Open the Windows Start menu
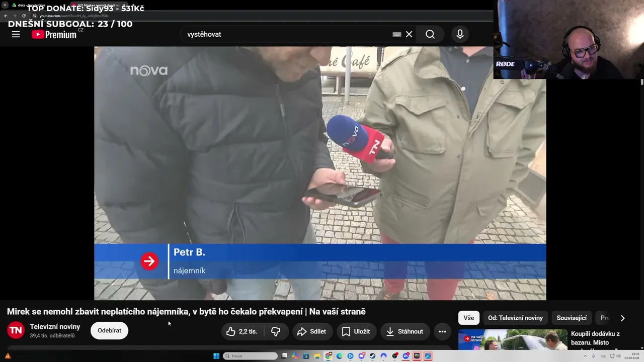 (216, 356)
